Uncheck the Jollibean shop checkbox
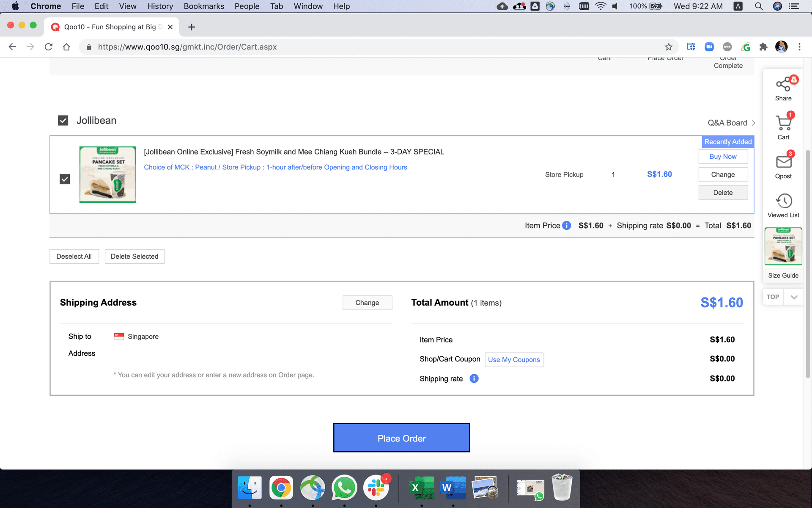Viewport: 812px width, 508px height. (63, 121)
